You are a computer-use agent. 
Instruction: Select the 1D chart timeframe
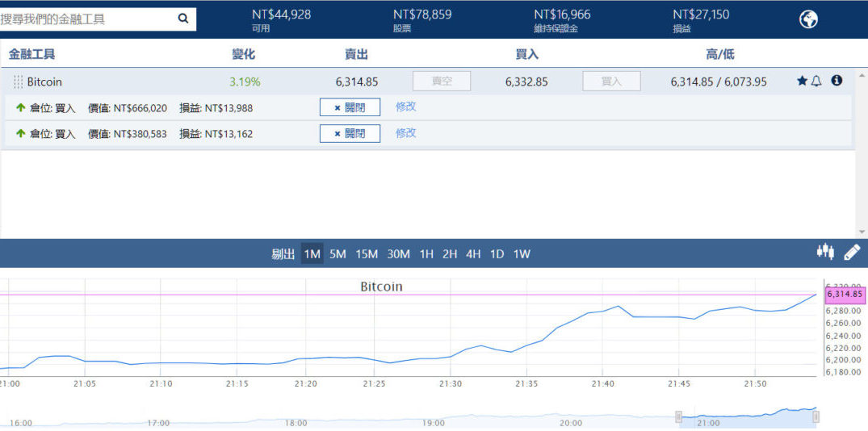497,254
